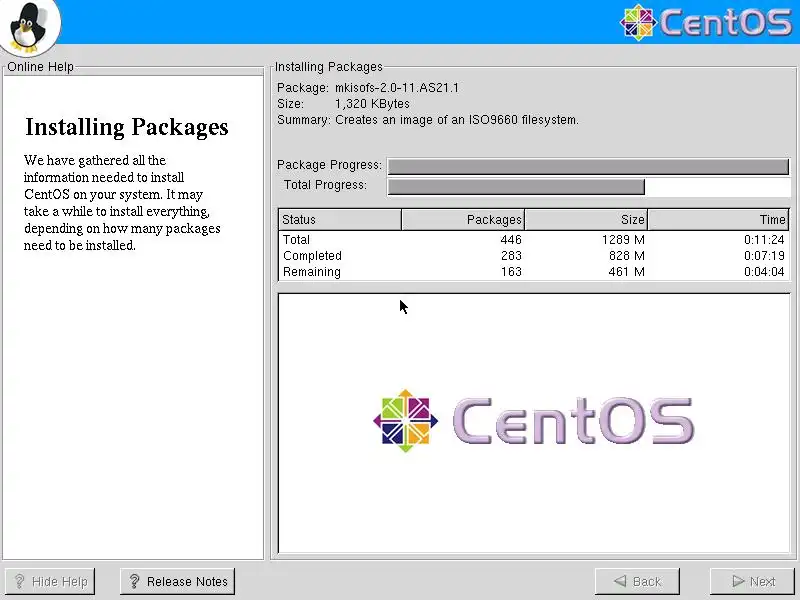Click completed size 828 M
The image size is (800, 600).
point(627,256)
